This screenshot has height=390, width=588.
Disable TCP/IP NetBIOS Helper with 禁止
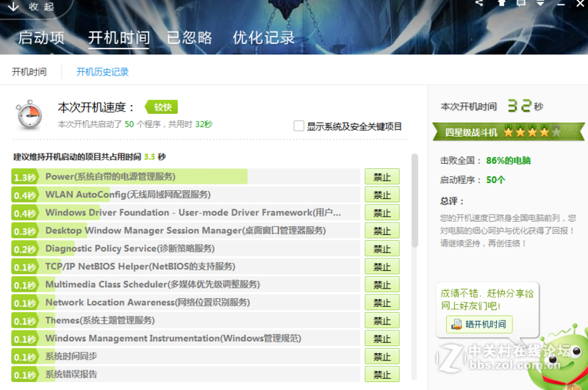point(382,267)
